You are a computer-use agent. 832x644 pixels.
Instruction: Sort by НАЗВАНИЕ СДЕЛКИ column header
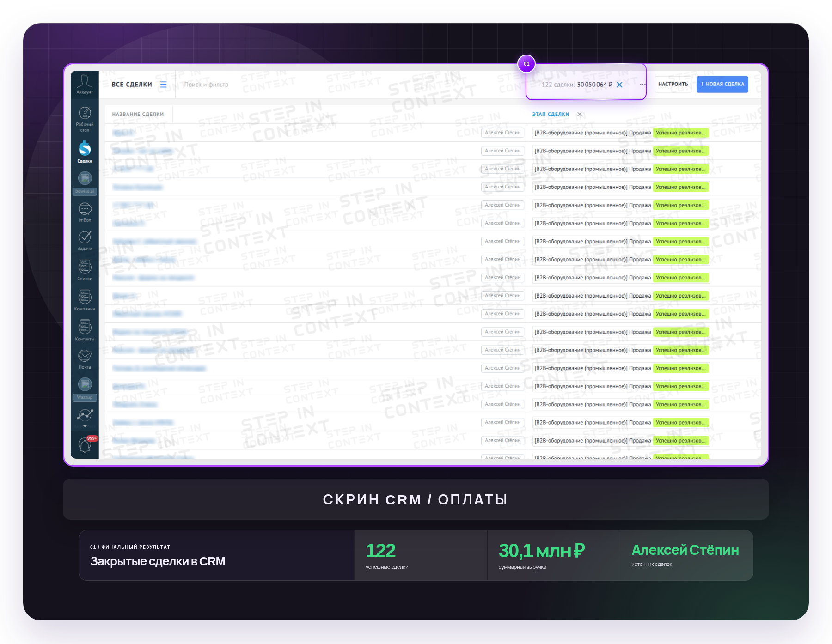(x=138, y=114)
